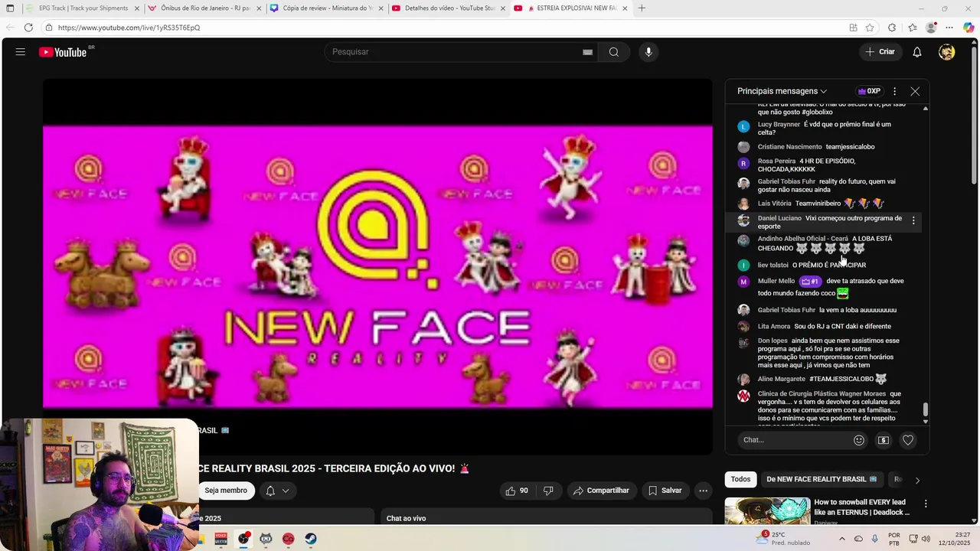Viewport: 980px width, 551px height.
Task: Open the 0XP crown points badge
Action: (x=869, y=91)
